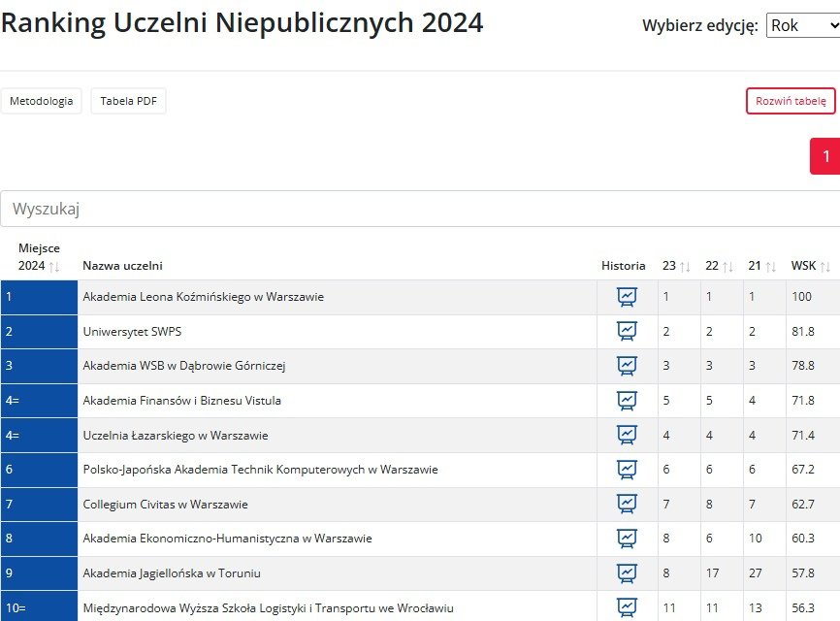Download the Tabela PDF
Screen dimensions: 840x621
[128, 101]
